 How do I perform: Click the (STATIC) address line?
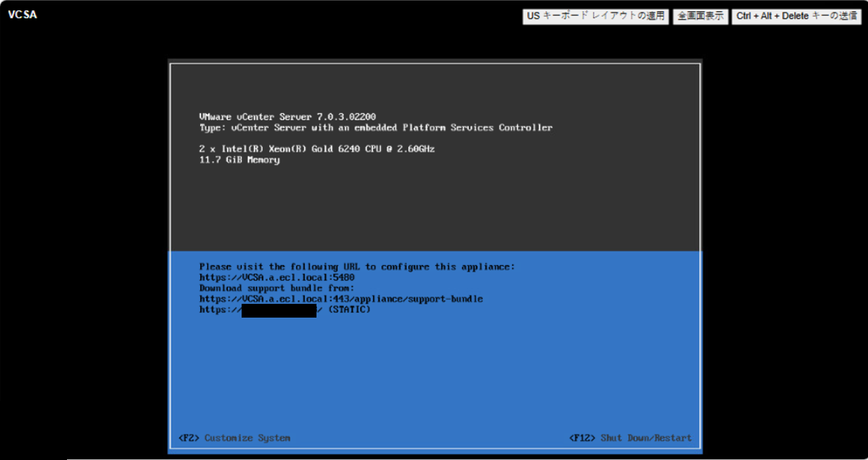(285, 310)
